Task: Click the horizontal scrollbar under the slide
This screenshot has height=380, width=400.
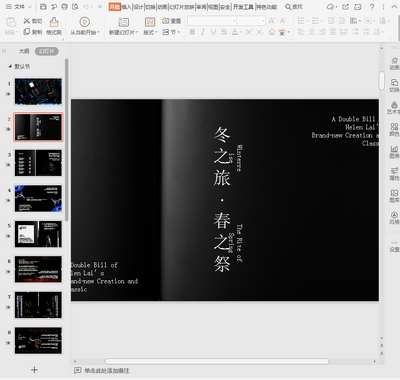Action: coord(217,361)
